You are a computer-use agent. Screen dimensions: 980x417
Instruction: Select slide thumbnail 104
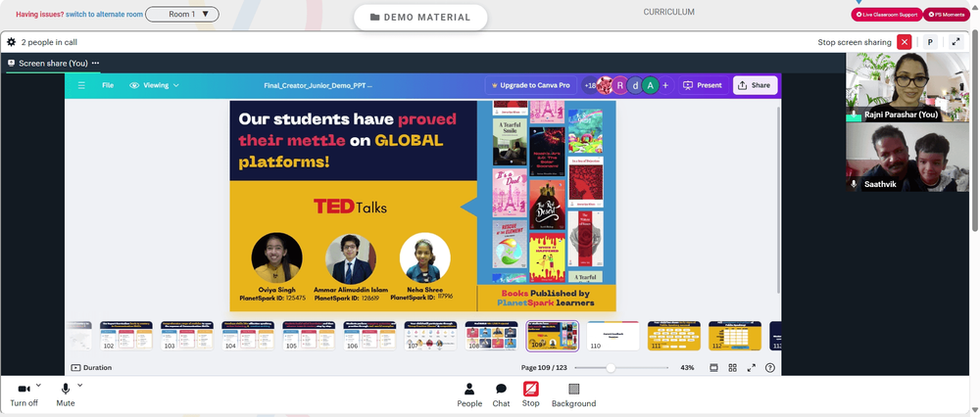(248, 336)
